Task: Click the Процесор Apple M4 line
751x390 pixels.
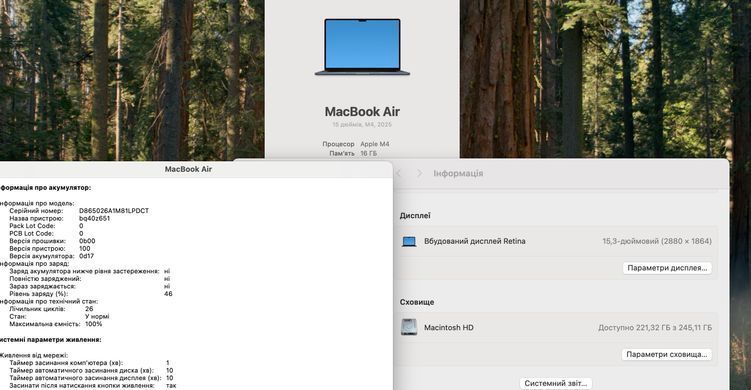Action: [356, 144]
